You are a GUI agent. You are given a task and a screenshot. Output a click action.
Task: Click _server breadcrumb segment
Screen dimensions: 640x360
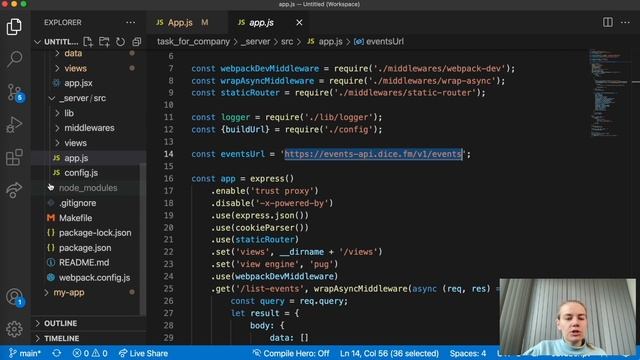click(x=256, y=42)
